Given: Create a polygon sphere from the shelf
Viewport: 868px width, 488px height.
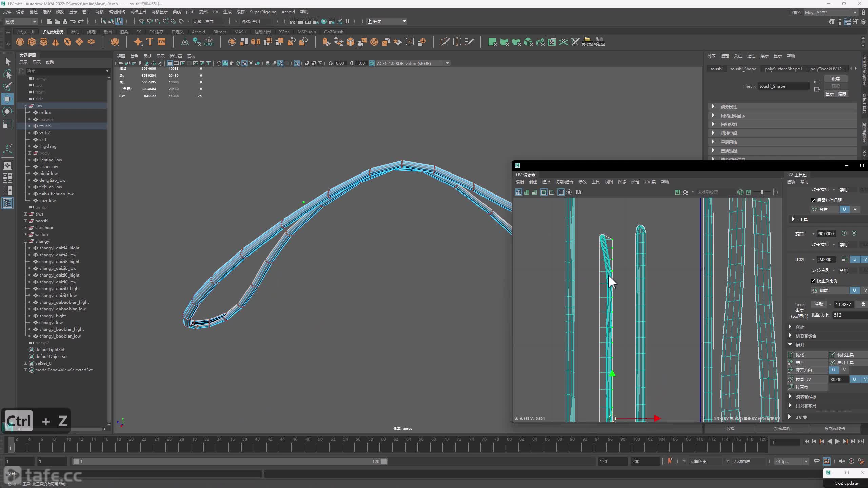Looking at the screenshot, I should (20, 42).
